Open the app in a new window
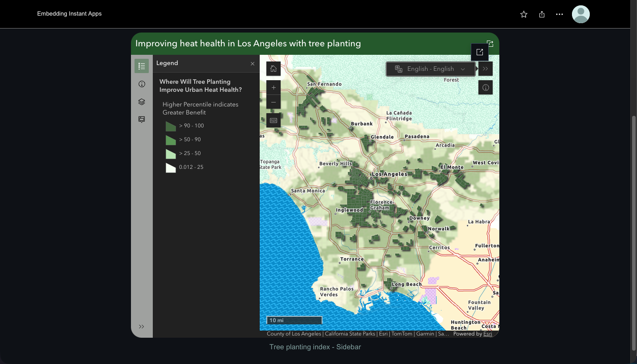637x364 pixels. (x=479, y=52)
